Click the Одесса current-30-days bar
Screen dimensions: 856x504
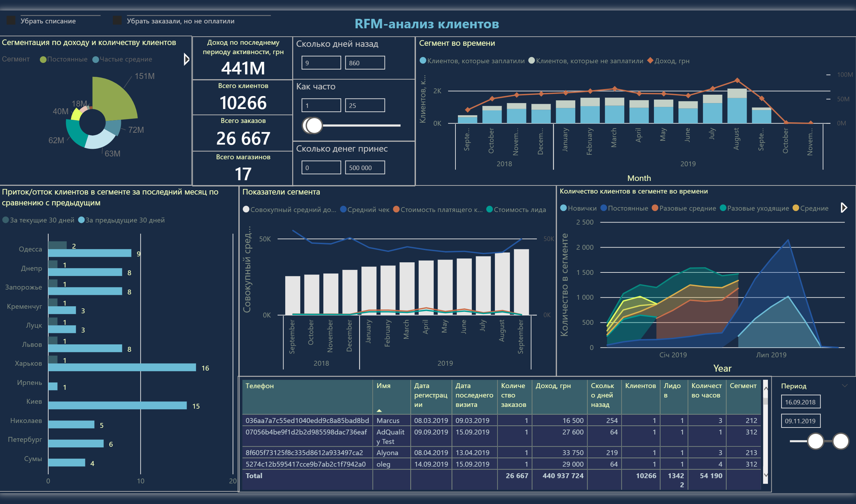[57, 245]
